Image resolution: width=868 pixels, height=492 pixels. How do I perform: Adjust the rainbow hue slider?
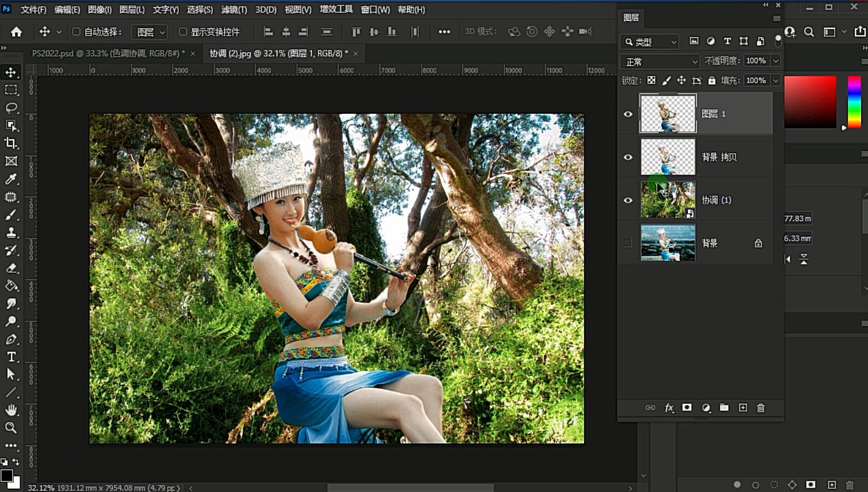854,102
